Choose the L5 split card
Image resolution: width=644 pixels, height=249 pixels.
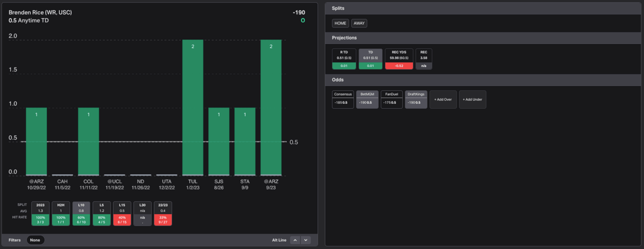pyautogui.click(x=102, y=214)
